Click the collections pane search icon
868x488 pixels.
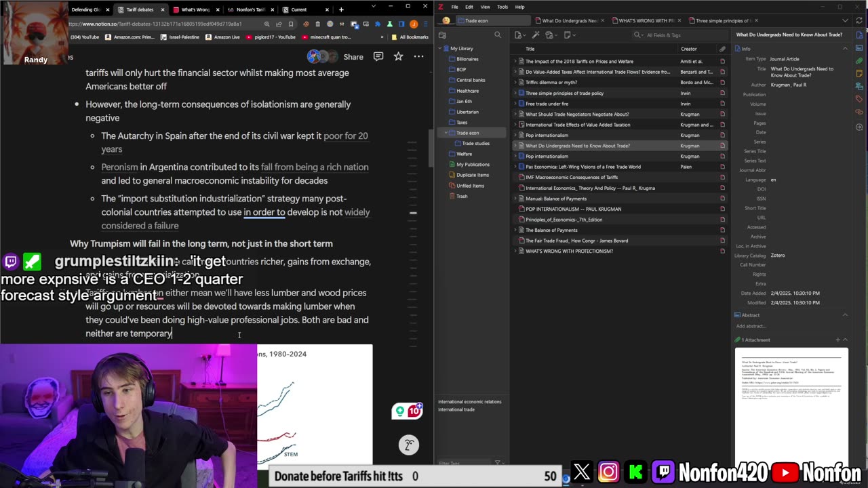click(x=497, y=35)
